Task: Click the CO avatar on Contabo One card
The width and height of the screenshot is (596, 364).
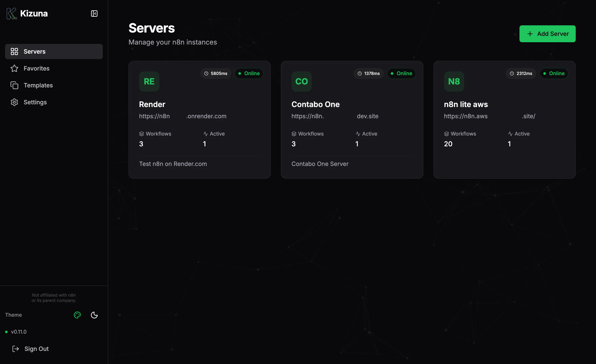Action: click(x=301, y=81)
